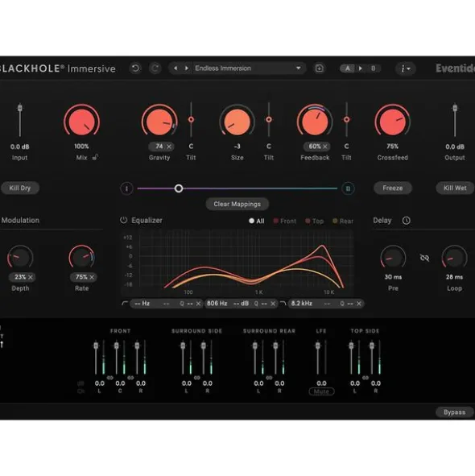This screenshot has height=476, width=475.
Task: Click the high shelf band icon
Action: coord(283,304)
